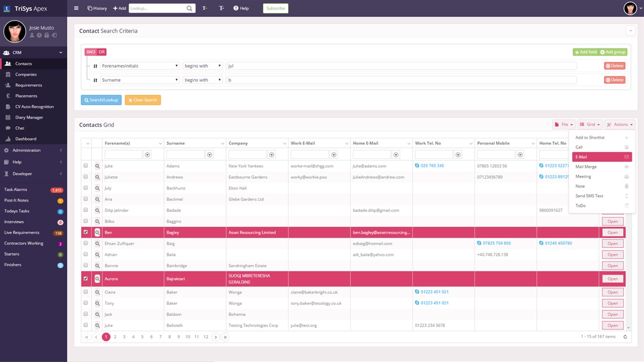
Task: Click the hamburger menu icon
Action: pyautogui.click(x=75, y=8)
